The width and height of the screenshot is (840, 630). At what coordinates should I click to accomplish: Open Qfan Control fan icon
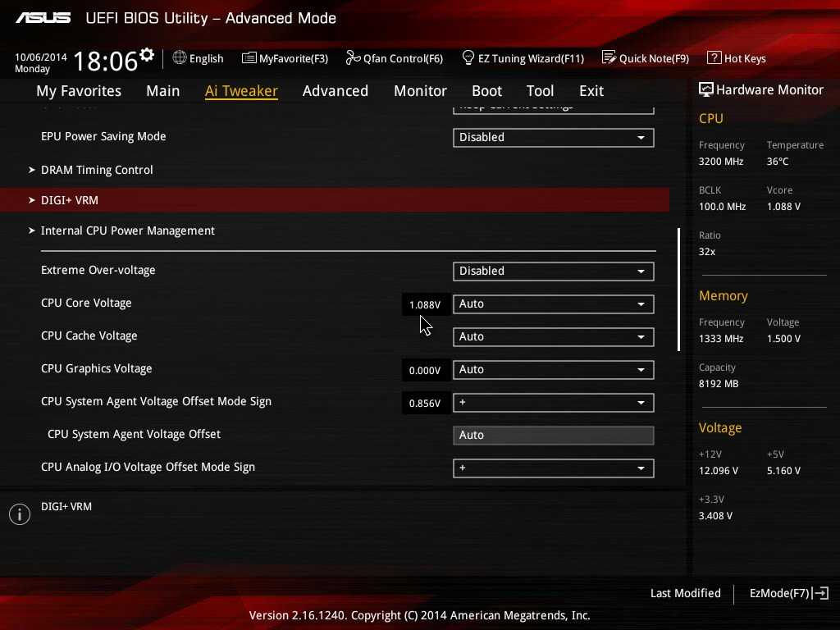(353, 58)
